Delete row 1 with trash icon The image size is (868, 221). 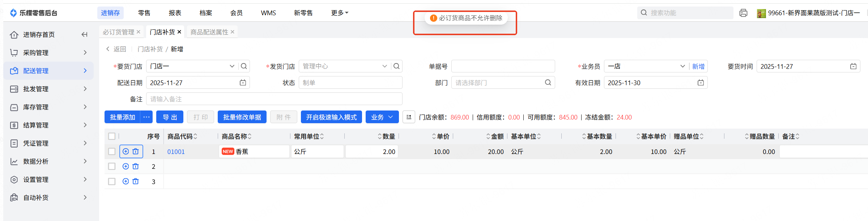click(136, 151)
